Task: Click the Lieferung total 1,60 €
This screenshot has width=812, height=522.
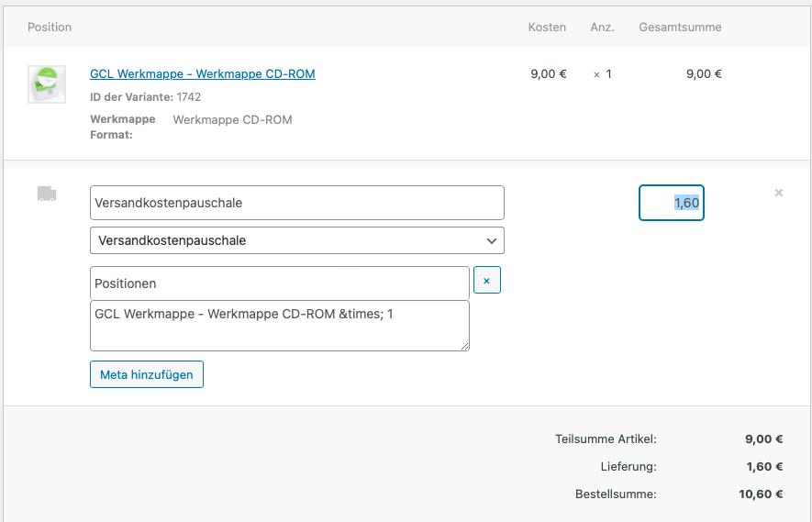Action: tap(763, 466)
